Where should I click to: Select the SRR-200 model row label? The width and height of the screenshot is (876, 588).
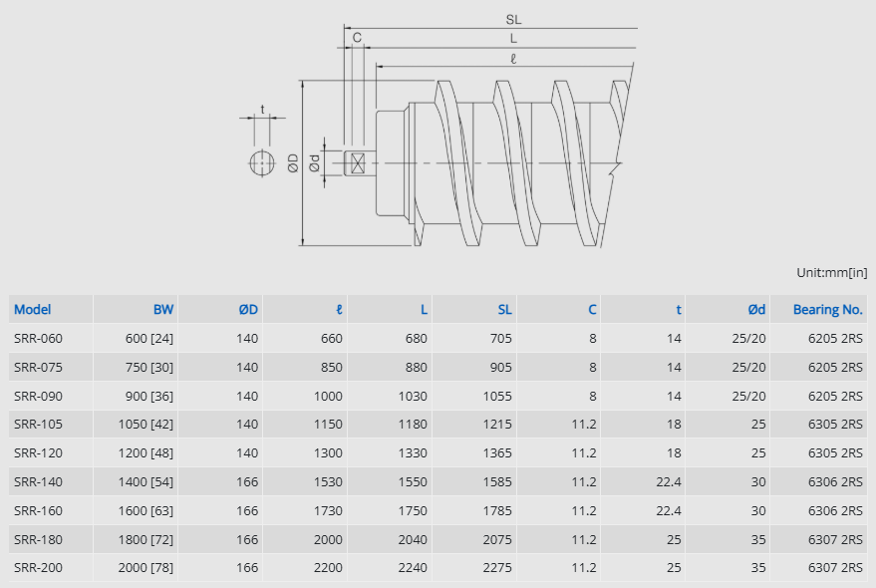point(38,568)
